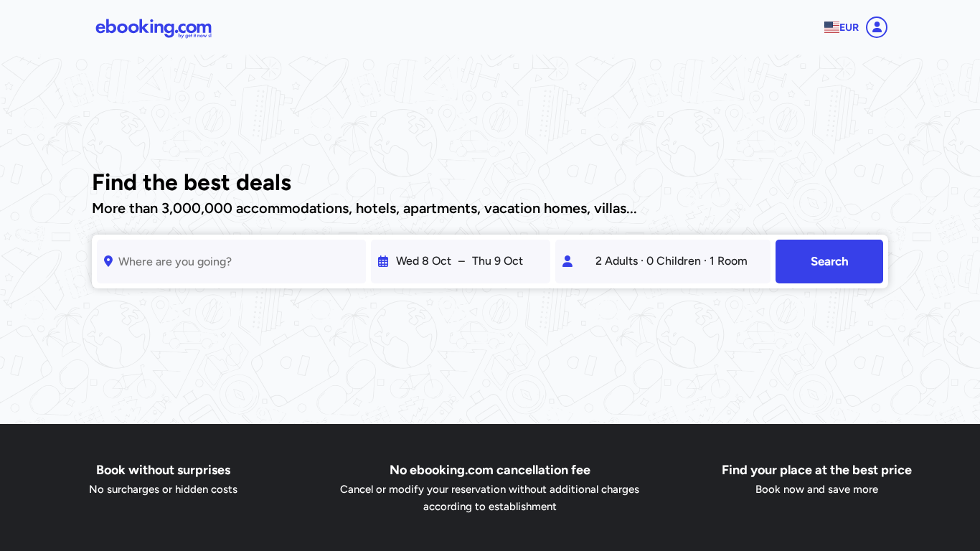Click the US flag icon
The height and width of the screenshot is (551, 980).
pyautogui.click(x=831, y=27)
